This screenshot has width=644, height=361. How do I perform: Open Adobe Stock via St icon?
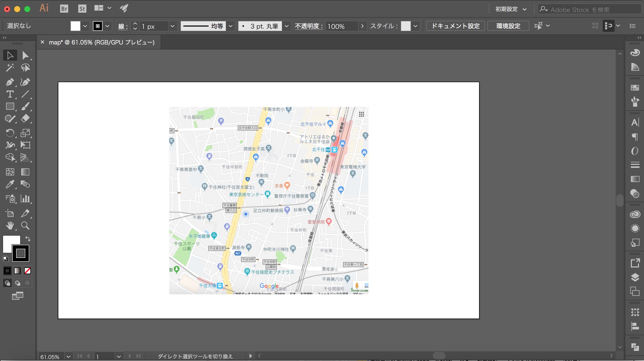(82, 9)
